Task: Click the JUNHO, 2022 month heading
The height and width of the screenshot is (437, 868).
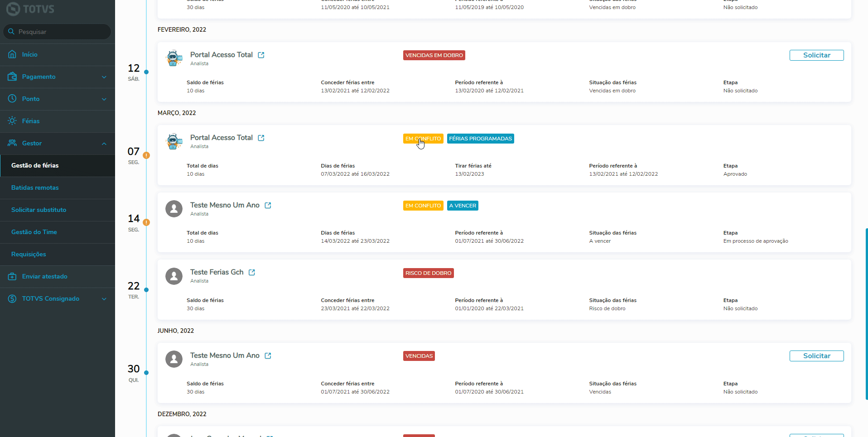Action: [176, 331]
